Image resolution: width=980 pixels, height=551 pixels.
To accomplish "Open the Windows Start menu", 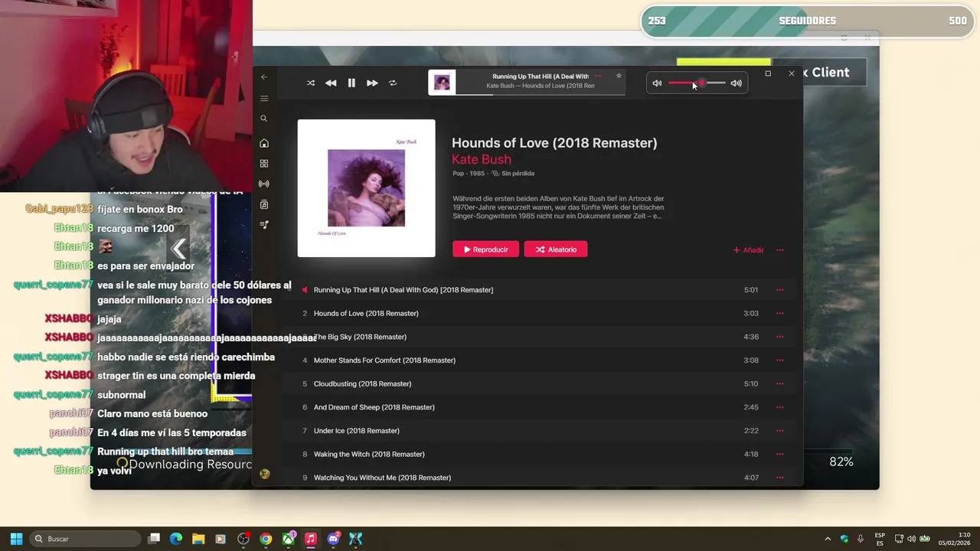I will 16,539.
